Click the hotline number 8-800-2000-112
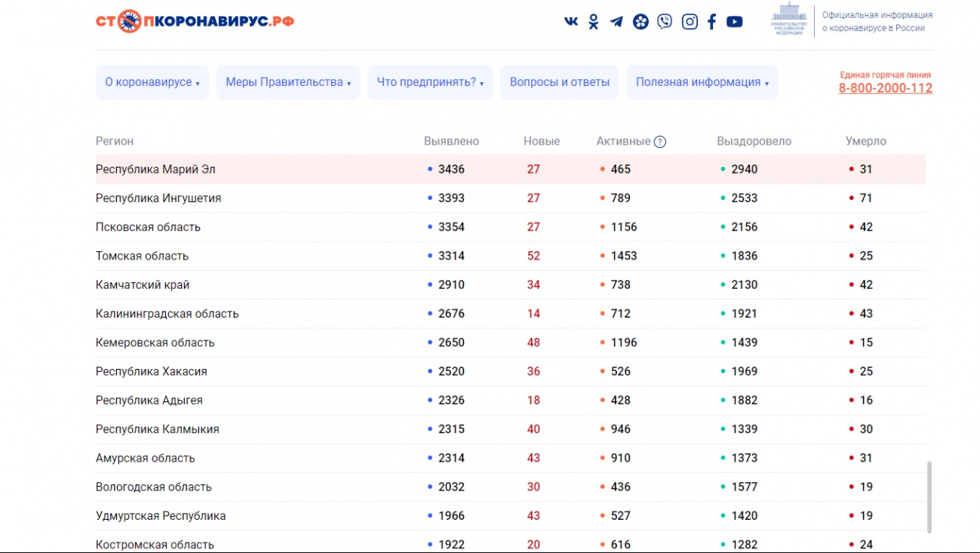This screenshot has height=553, width=980. [x=885, y=88]
